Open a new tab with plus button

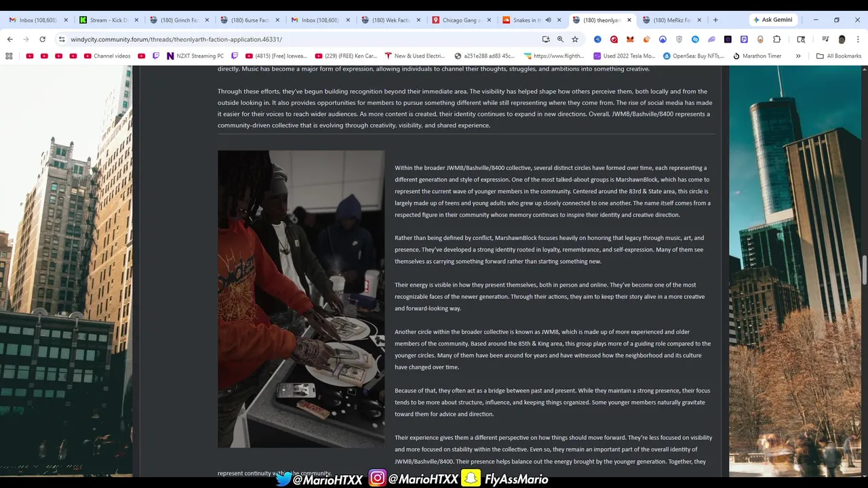pyautogui.click(x=715, y=20)
